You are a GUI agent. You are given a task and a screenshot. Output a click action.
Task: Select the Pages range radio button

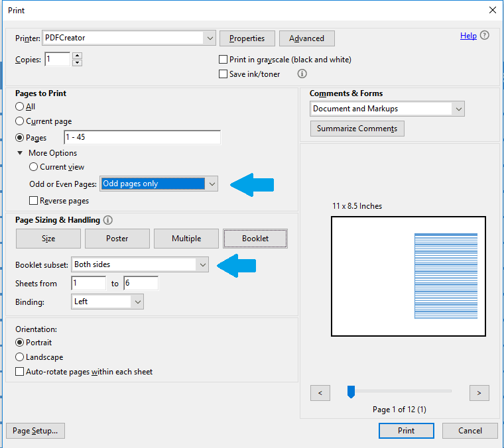point(20,137)
